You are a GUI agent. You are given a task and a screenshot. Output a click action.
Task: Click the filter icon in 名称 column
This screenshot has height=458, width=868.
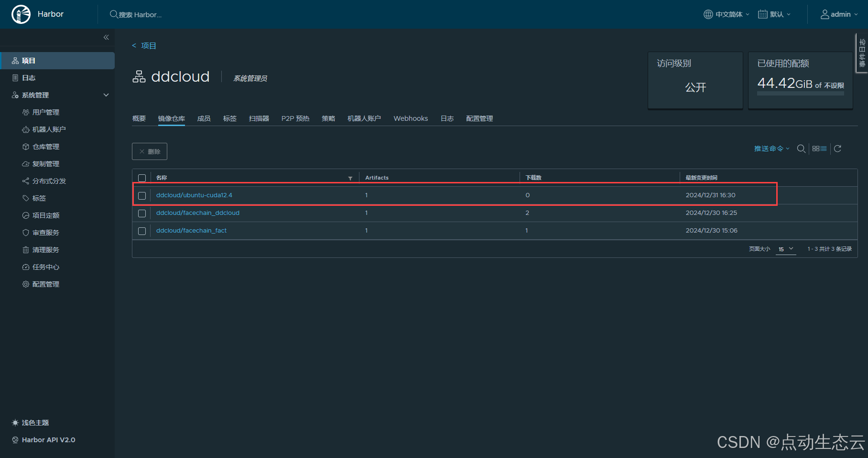click(x=350, y=178)
